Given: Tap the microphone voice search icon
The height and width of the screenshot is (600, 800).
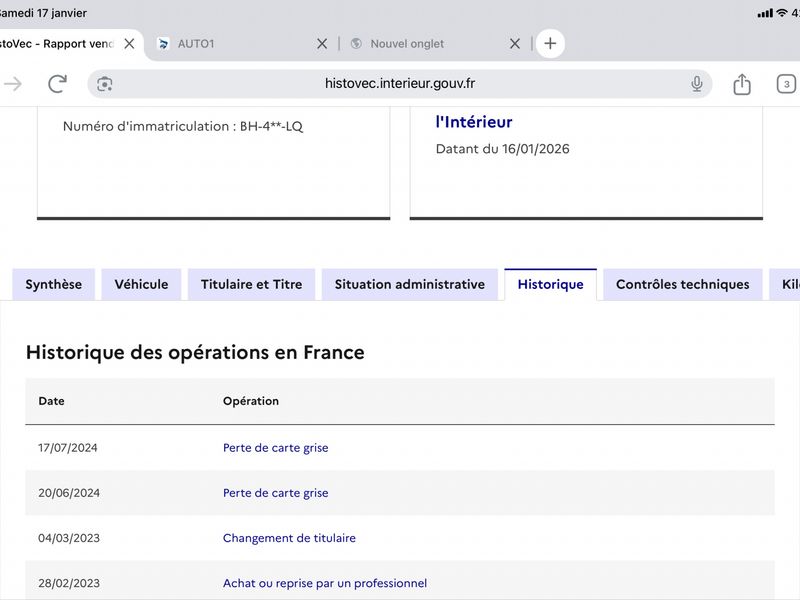Looking at the screenshot, I should click(x=696, y=84).
